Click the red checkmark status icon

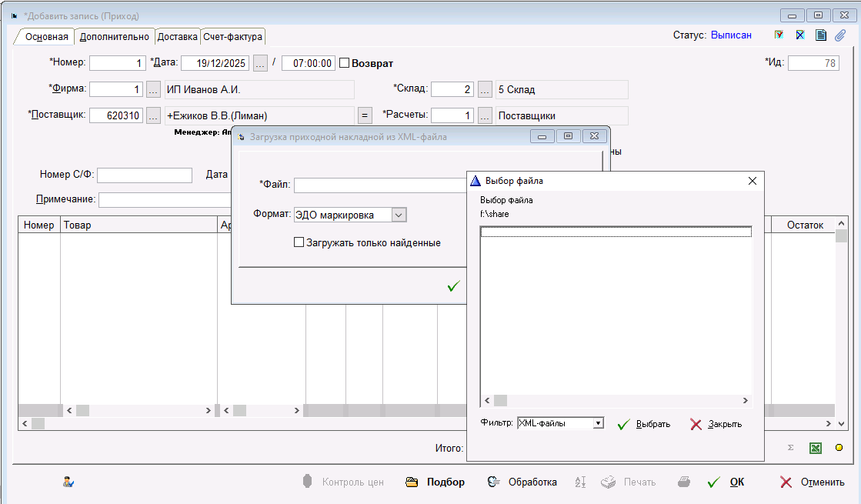[779, 35]
